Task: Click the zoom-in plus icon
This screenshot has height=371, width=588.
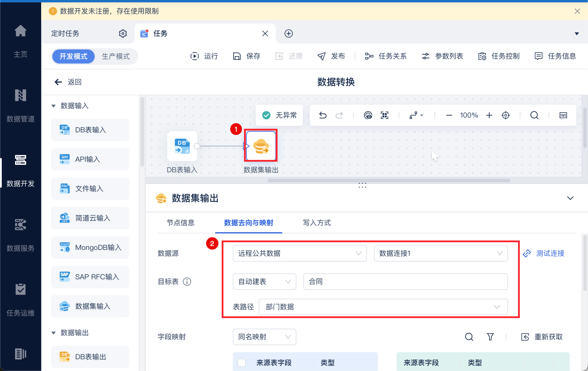Action: (489, 115)
